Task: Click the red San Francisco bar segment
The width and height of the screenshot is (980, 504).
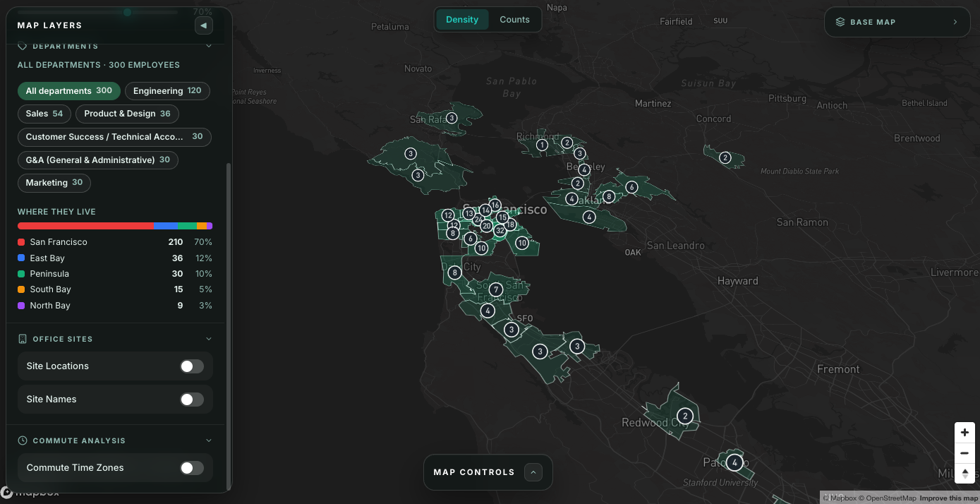Action: coord(85,226)
